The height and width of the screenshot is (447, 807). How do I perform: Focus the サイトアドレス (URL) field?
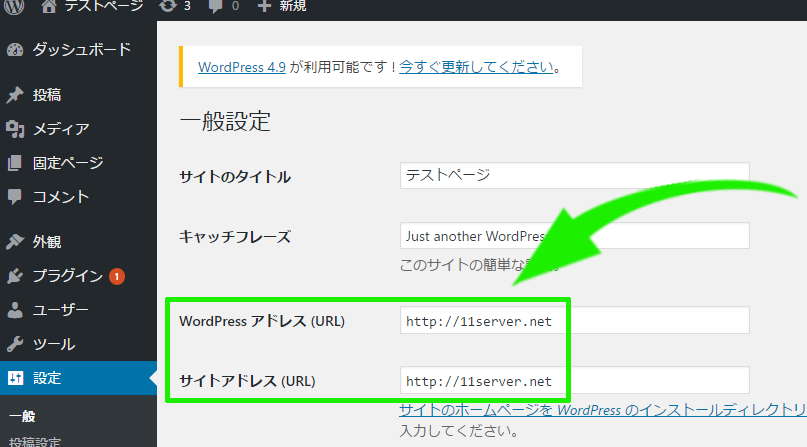coord(574,380)
